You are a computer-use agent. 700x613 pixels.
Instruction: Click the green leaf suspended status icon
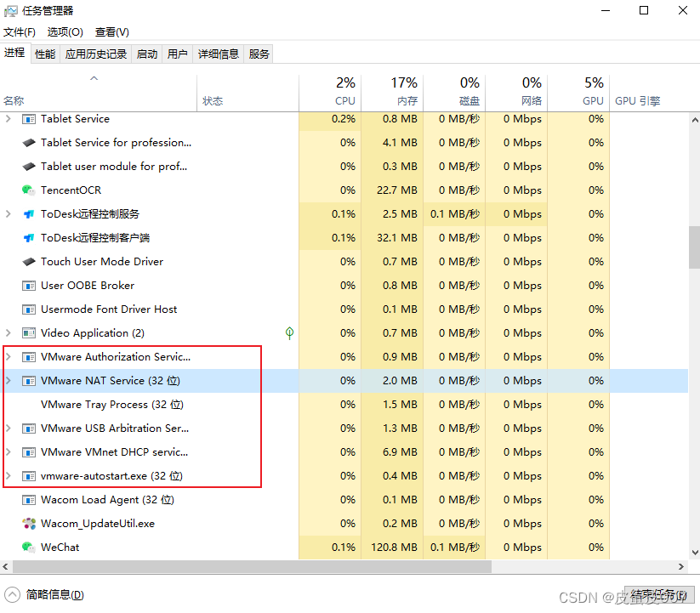tap(289, 332)
